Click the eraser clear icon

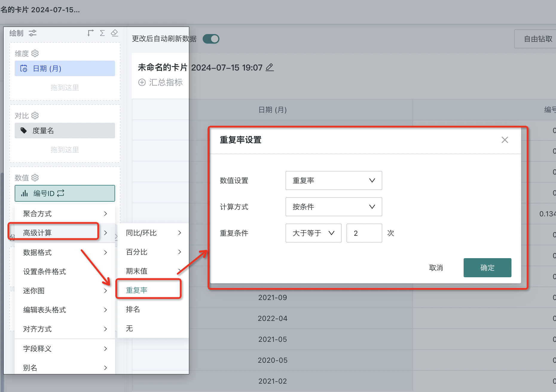pyautogui.click(x=114, y=33)
